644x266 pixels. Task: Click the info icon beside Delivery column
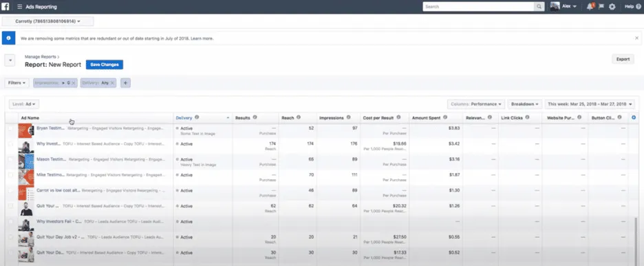[197, 118]
